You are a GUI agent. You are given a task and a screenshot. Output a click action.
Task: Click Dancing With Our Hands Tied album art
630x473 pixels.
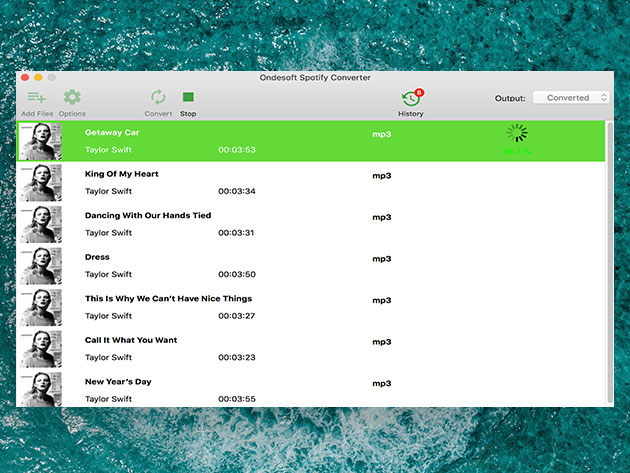pyautogui.click(x=41, y=225)
